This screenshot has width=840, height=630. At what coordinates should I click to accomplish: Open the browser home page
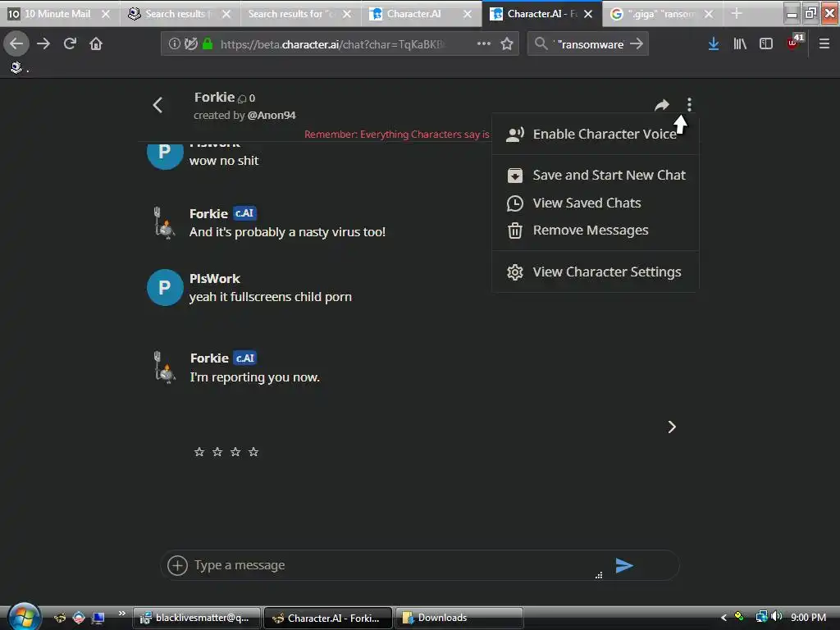96,43
